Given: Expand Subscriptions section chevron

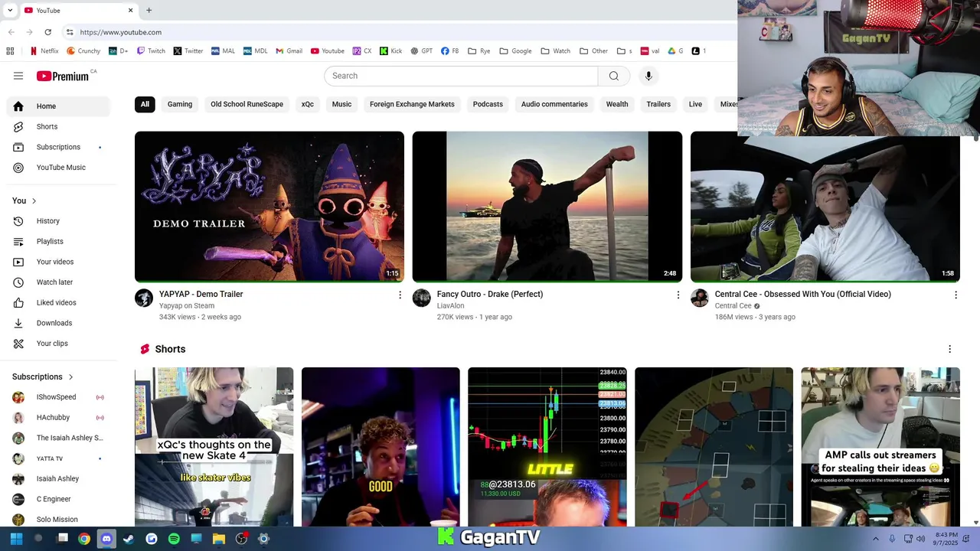Looking at the screenshot, I should pos(71,377).
